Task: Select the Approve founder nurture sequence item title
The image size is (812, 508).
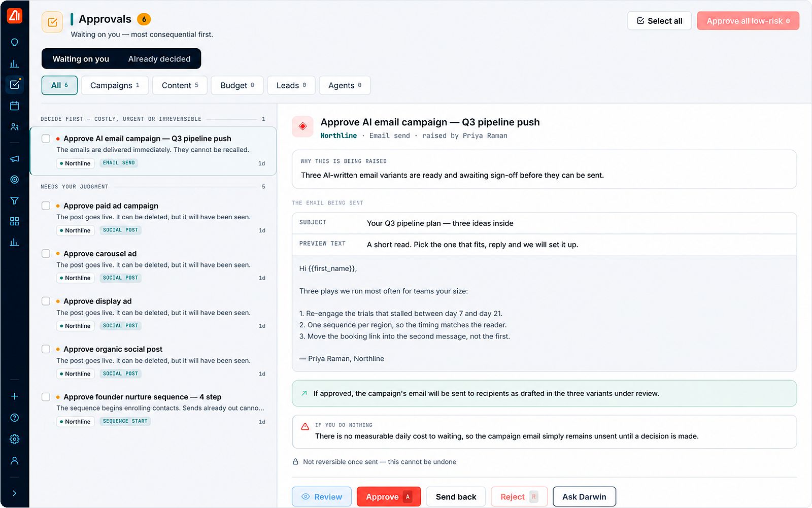Action: click(143, 397)
